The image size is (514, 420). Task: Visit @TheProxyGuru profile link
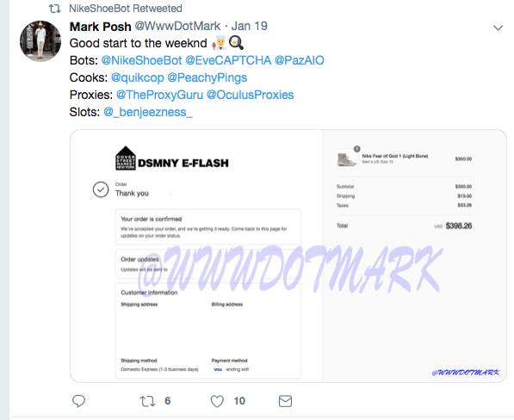tap(159, 95)
